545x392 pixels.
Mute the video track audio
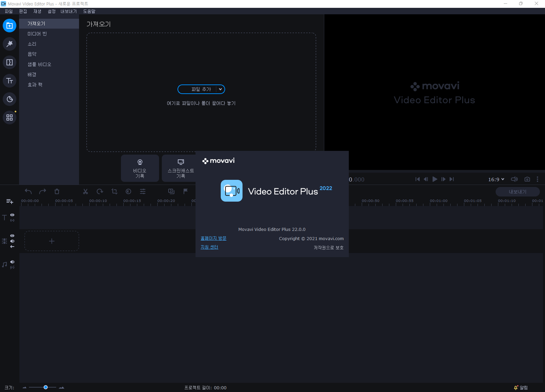pyautogui.click(x=12, y=241)
